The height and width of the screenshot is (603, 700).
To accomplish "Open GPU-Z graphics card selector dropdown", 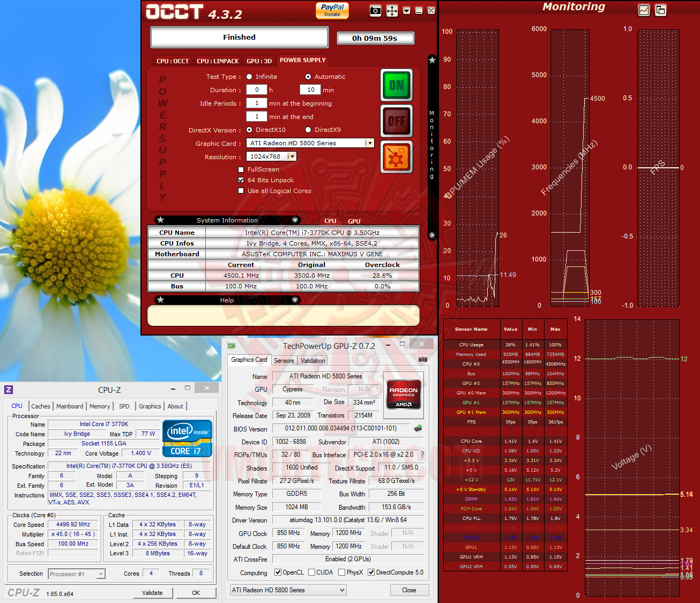I will point(288,590).
